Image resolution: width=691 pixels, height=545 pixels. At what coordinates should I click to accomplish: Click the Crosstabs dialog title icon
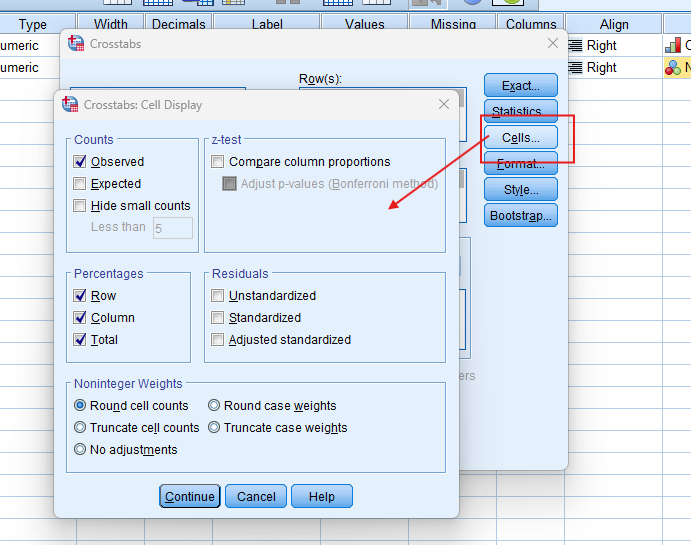point(76,44)
